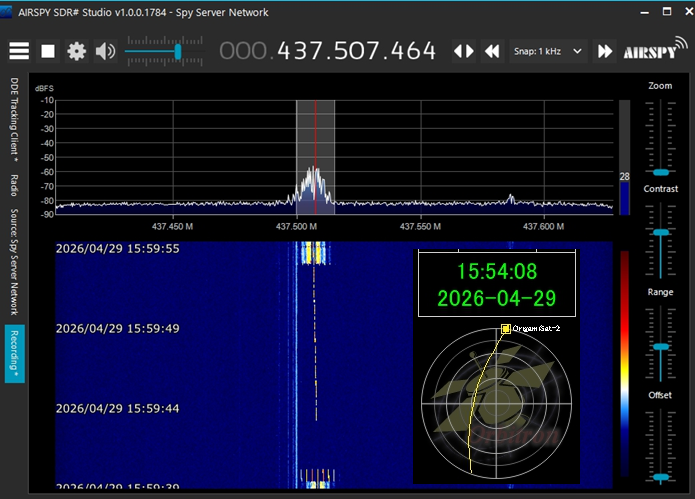The height and width of the screenshot is (499, 695).
Task: Click the OrigamiSat-2 satellite marker
Action: tap(505, 328)
